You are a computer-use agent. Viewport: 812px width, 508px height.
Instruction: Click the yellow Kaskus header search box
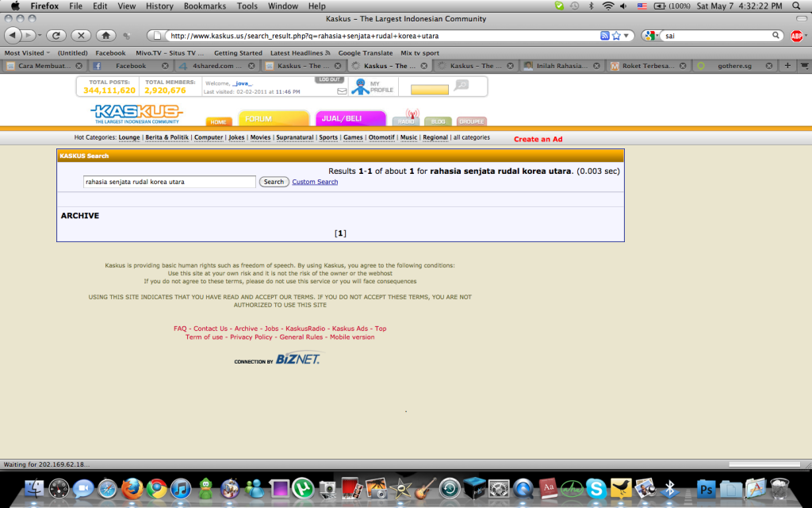pos(430,90)
